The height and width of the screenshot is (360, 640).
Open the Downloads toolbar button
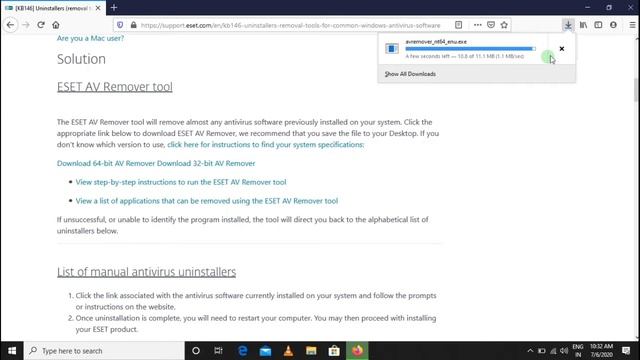[x=568, y=25]
